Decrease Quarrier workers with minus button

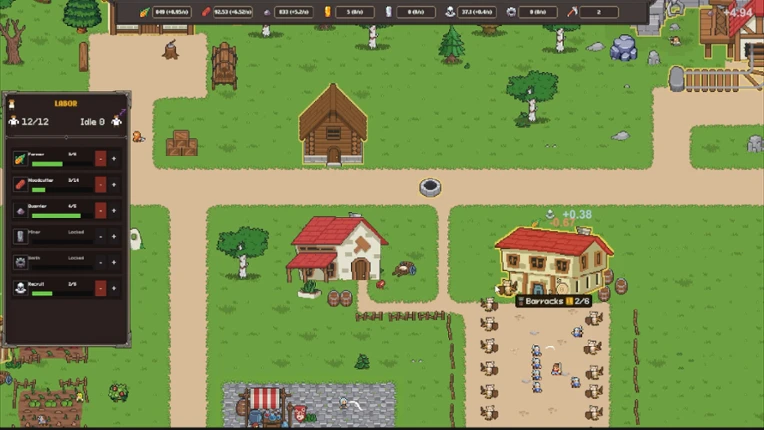[100, 210]
